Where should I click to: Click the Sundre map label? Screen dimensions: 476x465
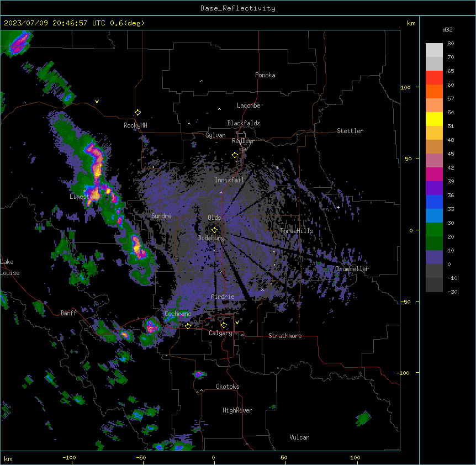pyautogui.click(x=161, y=216)
